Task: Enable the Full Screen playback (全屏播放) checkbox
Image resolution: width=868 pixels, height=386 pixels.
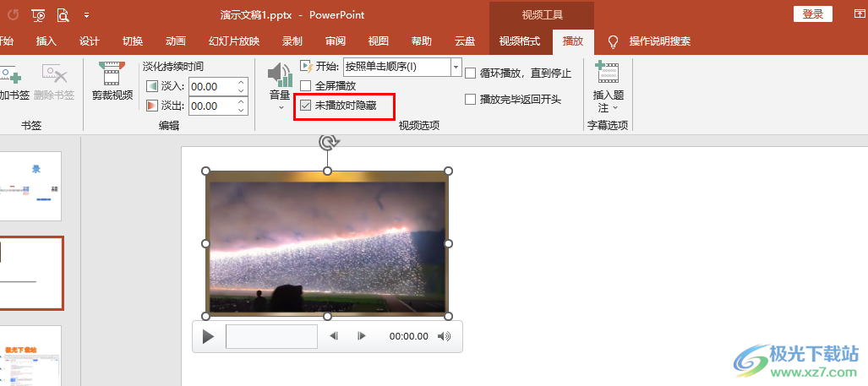Action: pos(306,85)
